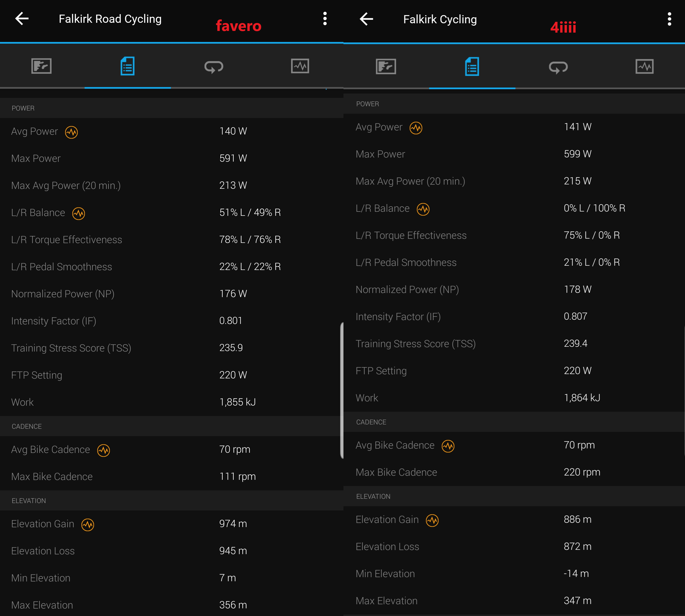
Task: Select 75% L / 0% R torque effectiveness
Action: (x=592, y=235)
